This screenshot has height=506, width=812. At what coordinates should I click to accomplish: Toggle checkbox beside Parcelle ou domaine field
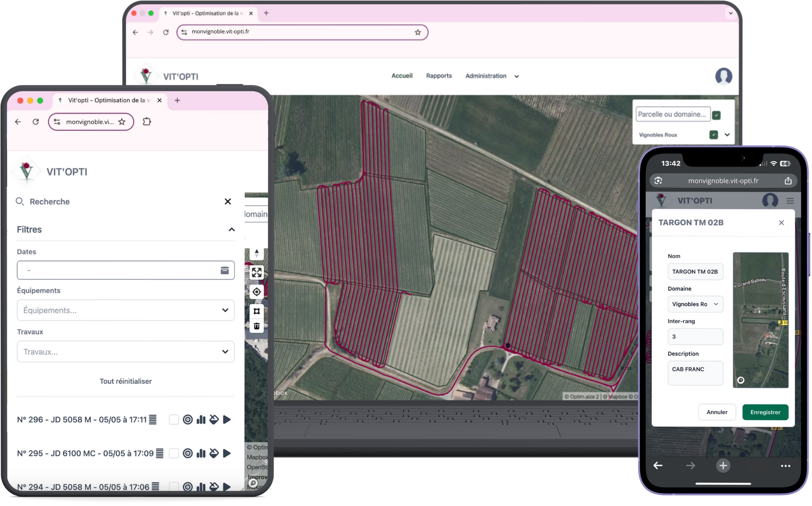point(716,115)
